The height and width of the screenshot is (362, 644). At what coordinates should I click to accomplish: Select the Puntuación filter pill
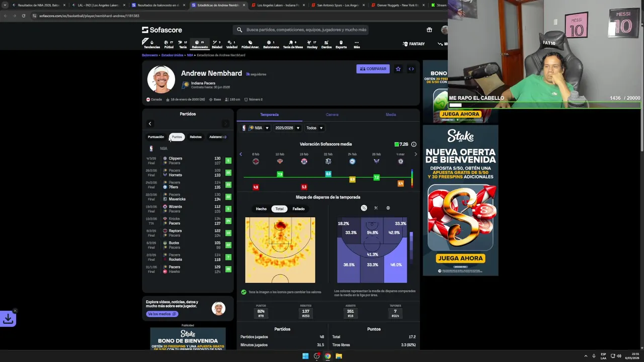[156, 137]
